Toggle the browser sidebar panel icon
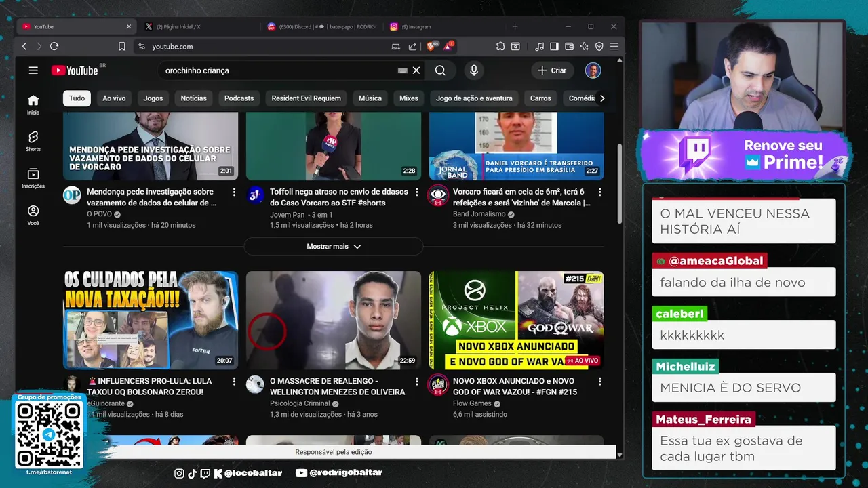Image resolution: width=868 pixels, height=488 pixels. pyautogui.click(x=554, y=46)
